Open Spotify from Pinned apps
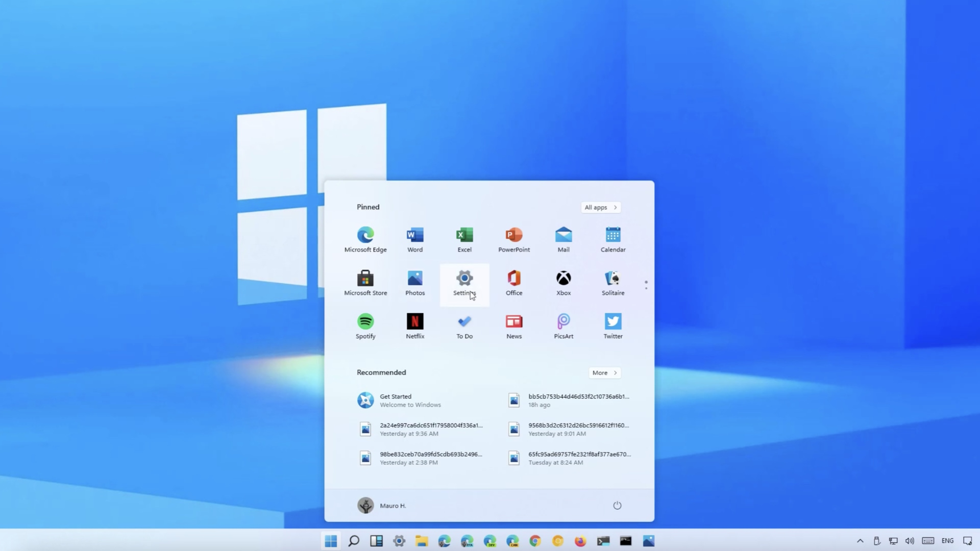The height and width of the screenshot is (551, 980). pyautogui.click(x=365, y=327)
